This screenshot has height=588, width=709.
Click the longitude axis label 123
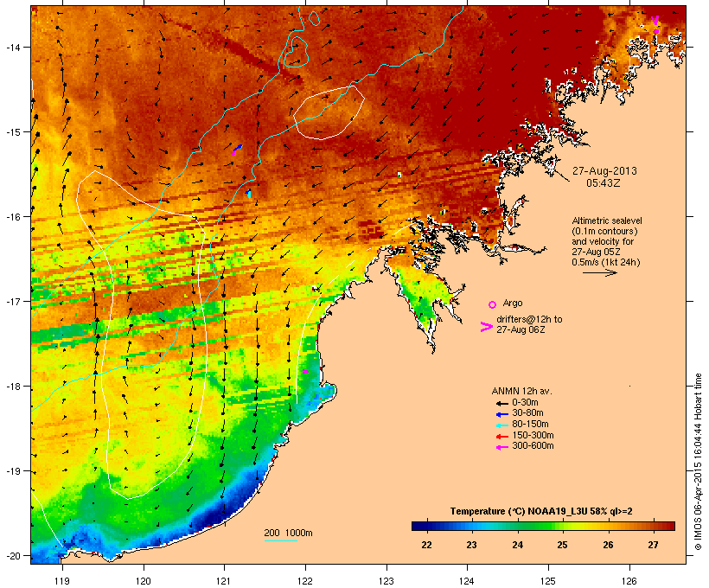[x=386, y=581]
